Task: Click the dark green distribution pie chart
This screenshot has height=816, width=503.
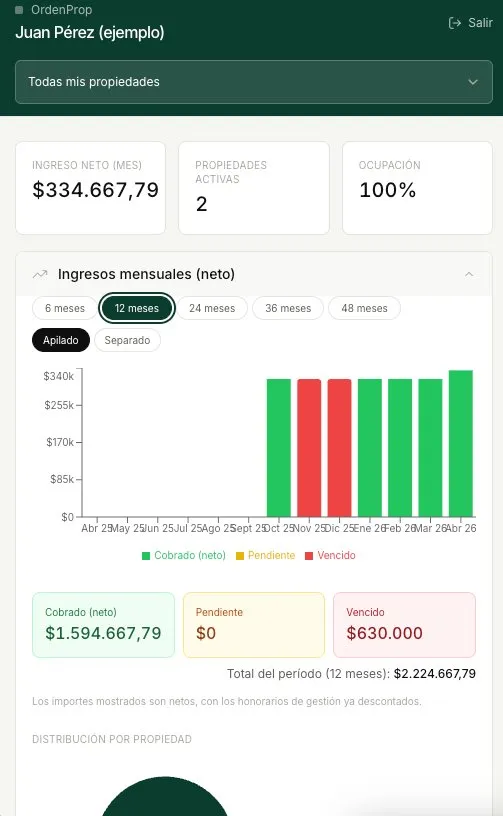Action: click(164, 796)
